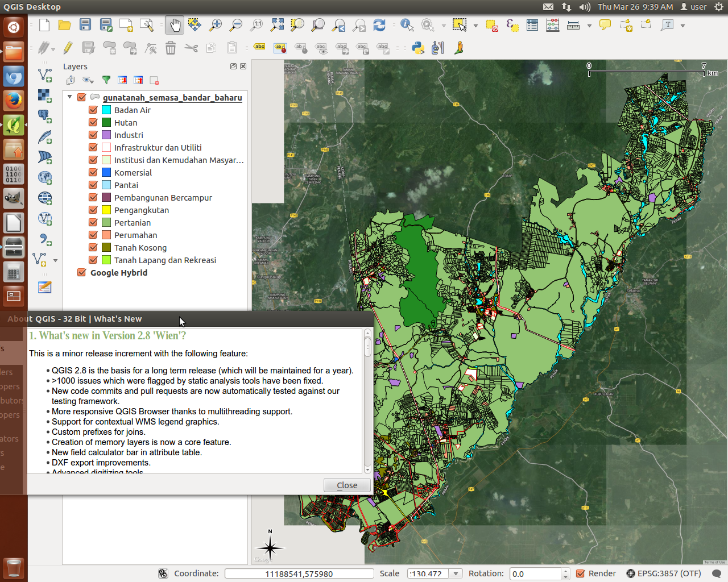Select the Identify Features tool
This screenshot has height=582, width=728.
pyautogui.click(x=407, y=25)
